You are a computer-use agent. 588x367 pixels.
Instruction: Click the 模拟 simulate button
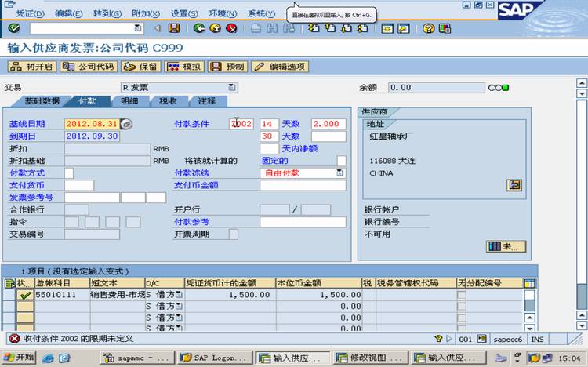click(184, 67)
